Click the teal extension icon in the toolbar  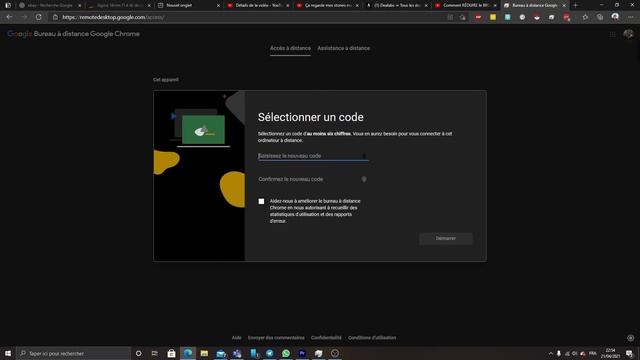pos(508,17)
